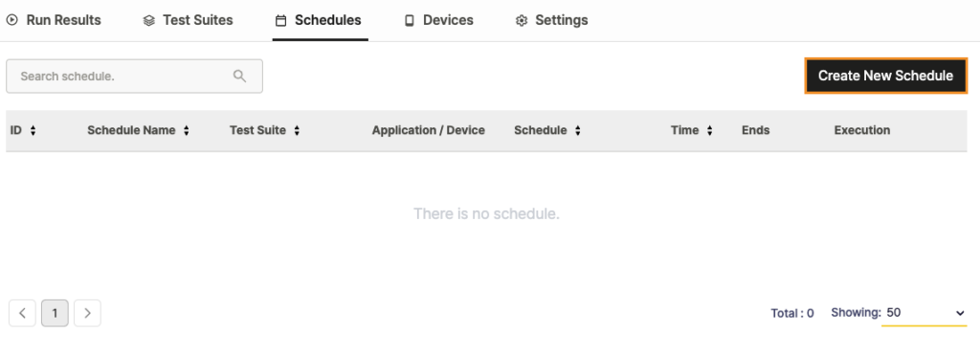Open the Showing 50 rows dropdown
This screenshot has width=980, height=355.
[x=924, y=313]
